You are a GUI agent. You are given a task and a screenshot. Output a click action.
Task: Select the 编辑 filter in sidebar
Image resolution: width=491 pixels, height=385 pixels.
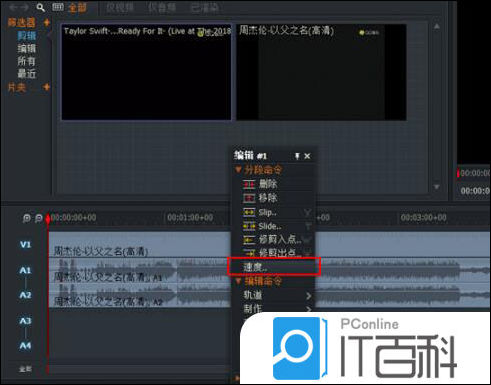coord(27,48)
